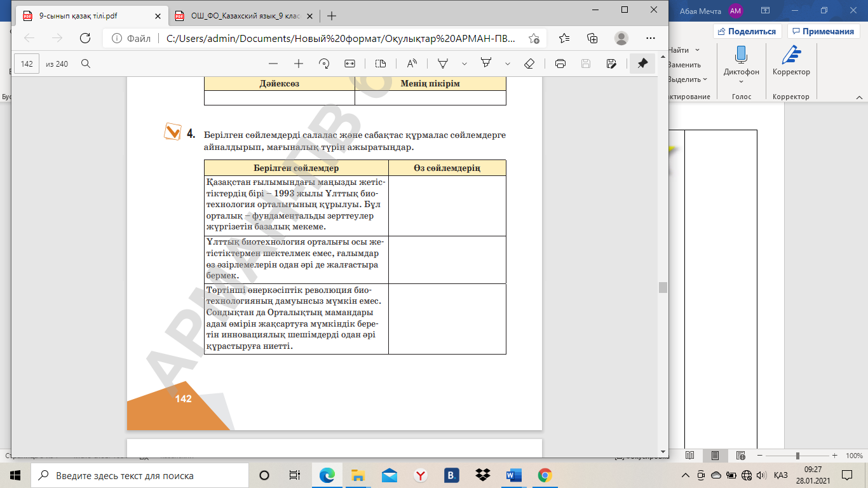This screenshot has width=868, height=488.
Task: Open Примечания comments in Word
Action: pyautogui.click(x=823, y=31)
